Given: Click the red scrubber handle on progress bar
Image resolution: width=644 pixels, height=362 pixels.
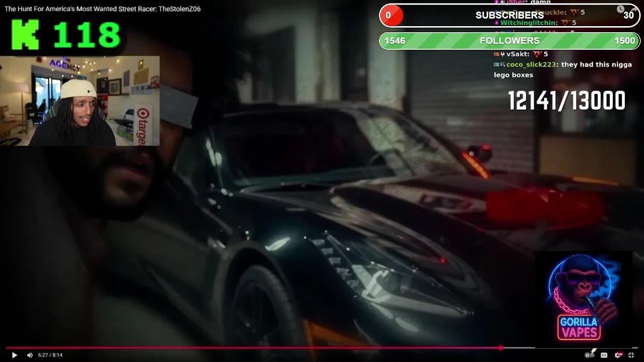Looking at the screenshot, I should point(501,348).
